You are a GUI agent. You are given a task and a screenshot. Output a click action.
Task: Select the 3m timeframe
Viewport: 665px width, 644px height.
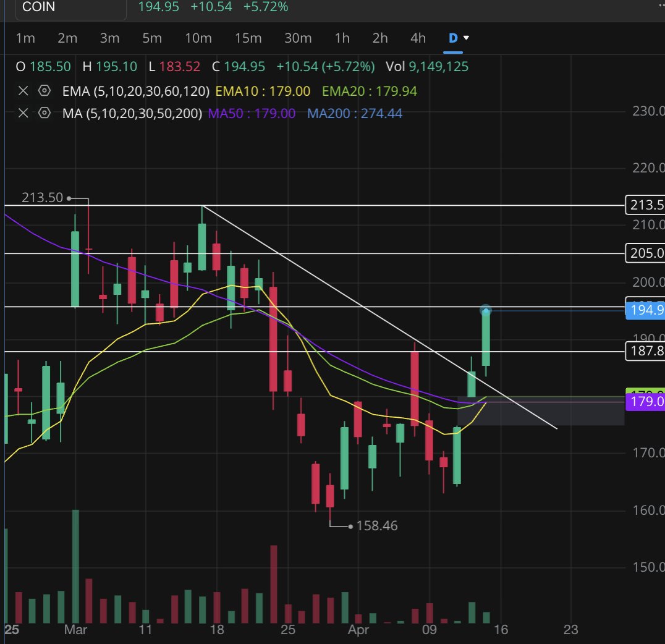pyautogui.click(x=109, y=38)
